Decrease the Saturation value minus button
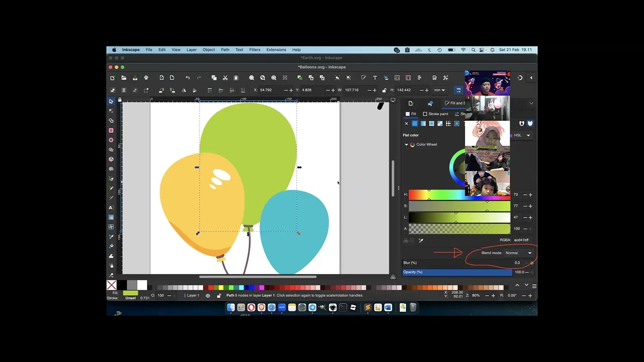644x362 pixels. (525, 206)
